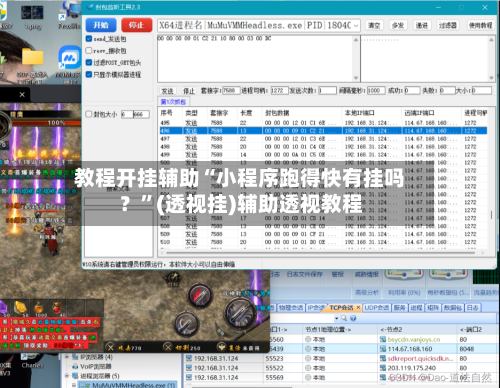Open the blue M app desktop icon
Screen dimensions: 500x388
click(x=70, y=58)
